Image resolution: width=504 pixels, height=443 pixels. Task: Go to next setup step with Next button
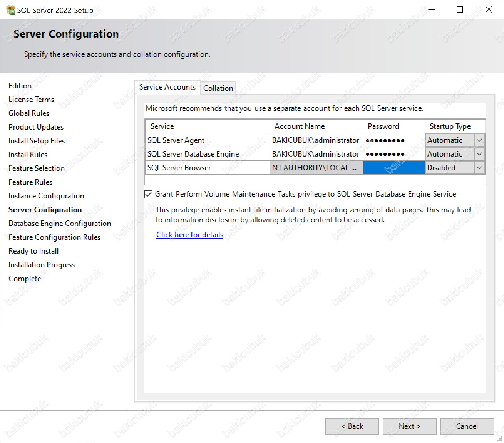pos(409,426)
